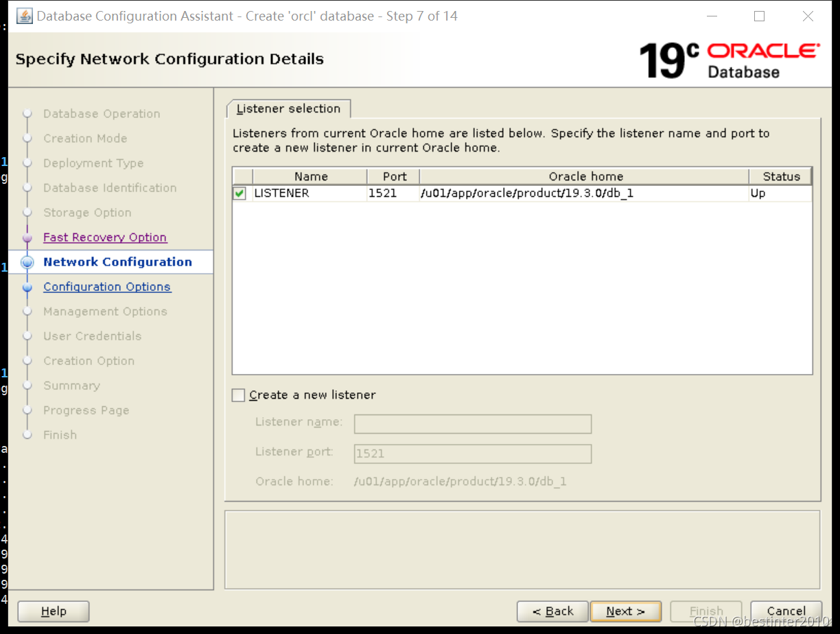Click the Summary step
Screen dimensions: 840x634
click(71, 386)
